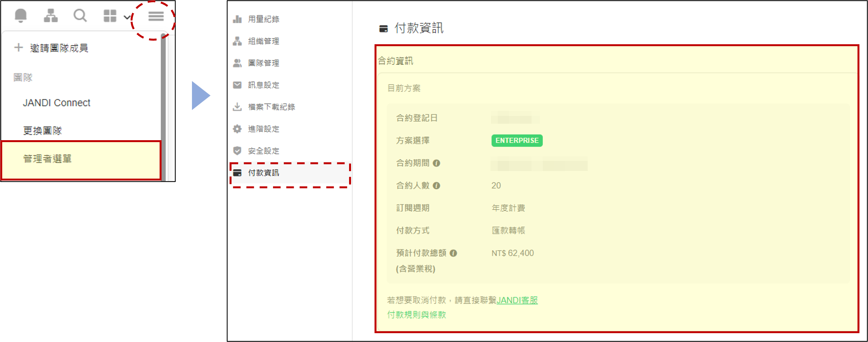Go to 組織管理 sidebar item

pos(263,41)
